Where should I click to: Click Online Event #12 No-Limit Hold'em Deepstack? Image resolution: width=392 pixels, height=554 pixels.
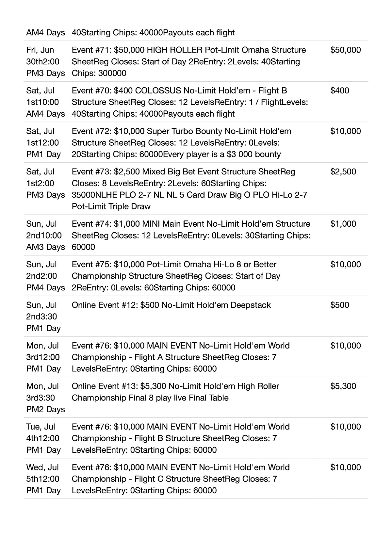point(171,305)
